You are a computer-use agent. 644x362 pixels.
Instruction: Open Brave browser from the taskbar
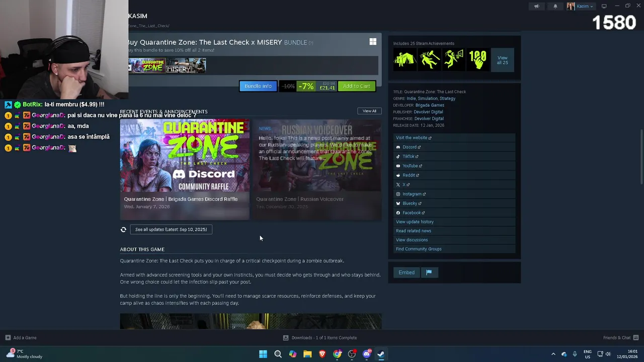[323, 354]
